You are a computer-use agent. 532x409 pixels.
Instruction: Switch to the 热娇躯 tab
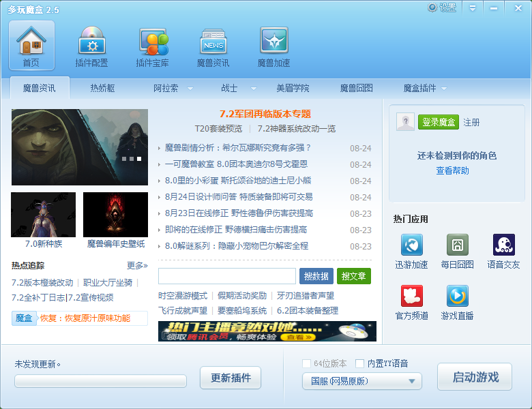point(102,88)
